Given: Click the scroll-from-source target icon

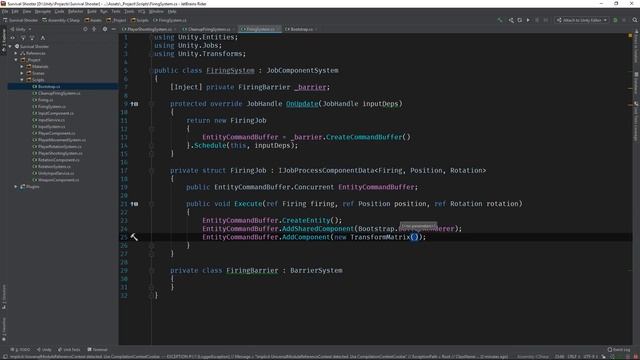Looking at the screenshot, I should click(85, 29).
